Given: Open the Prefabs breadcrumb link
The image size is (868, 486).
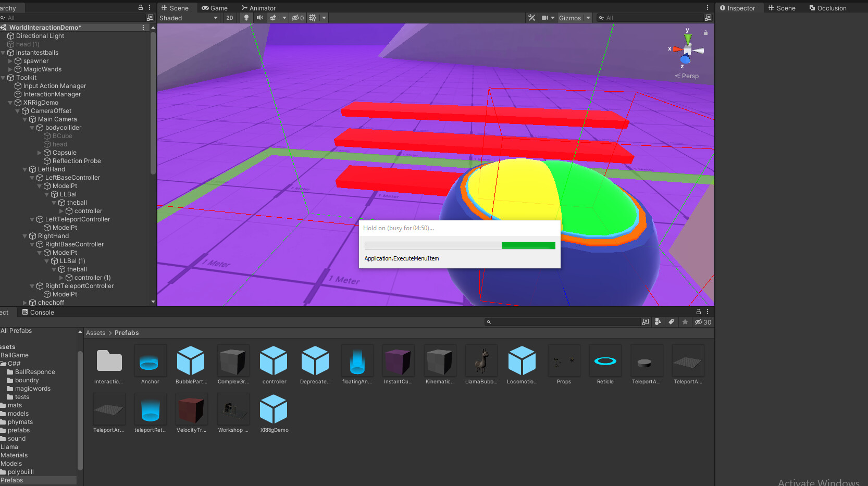Looking at the screenshot, I should 126,332.
